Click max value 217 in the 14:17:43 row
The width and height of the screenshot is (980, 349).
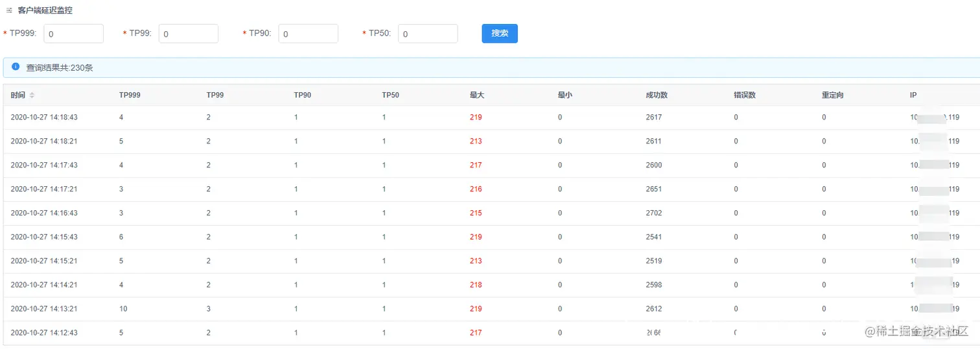476,165
